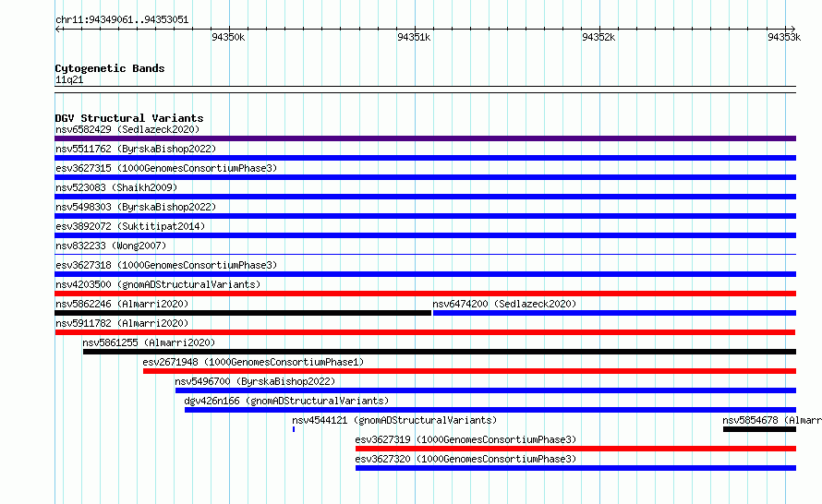
Task: Select the red bar under esv3627319
Action: [x=575, y=449]
